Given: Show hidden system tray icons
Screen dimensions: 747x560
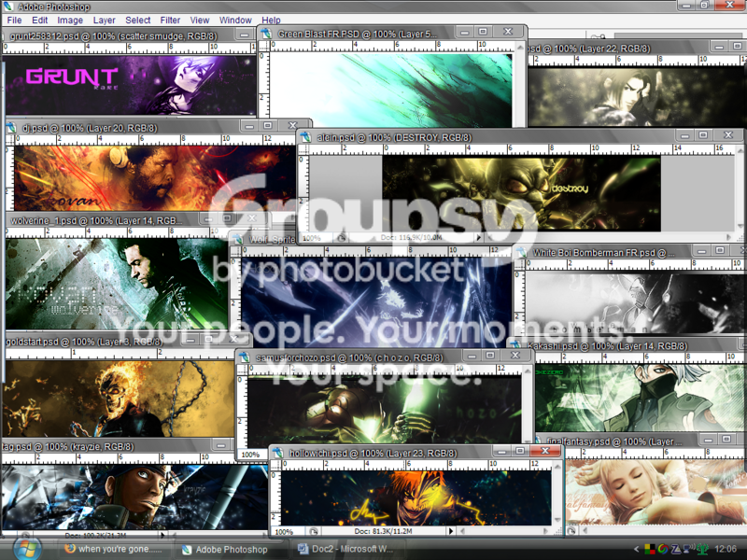Looking at the screenshot, I should (x=637, y=549).
